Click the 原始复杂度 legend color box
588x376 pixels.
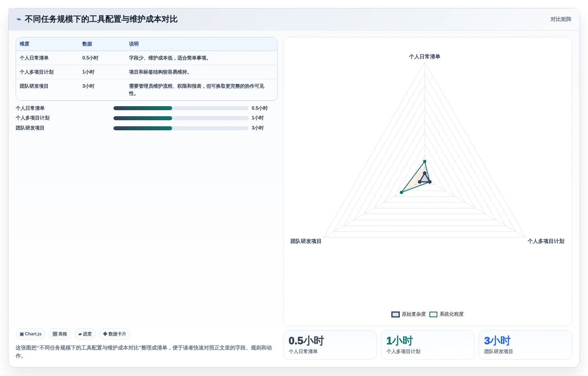(395, 314)
